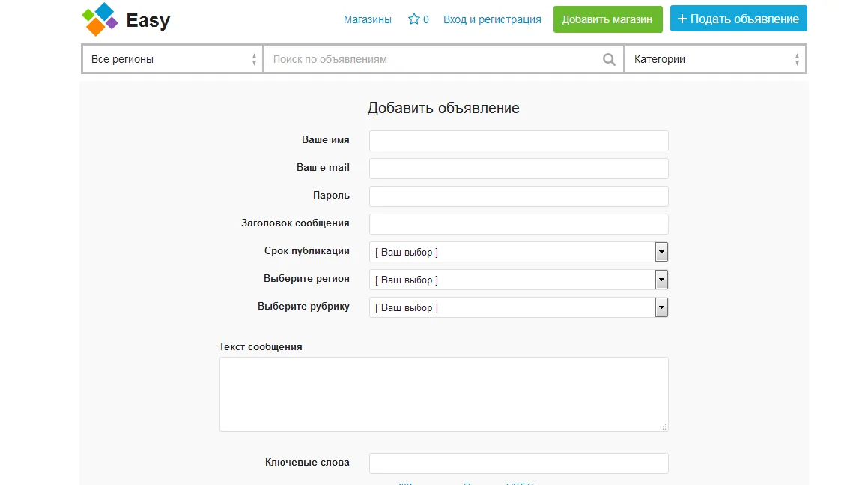The width and height of the screenshot is (868, 485).
Task: Click the search magnifier icon
Action: (x=609, y=59)
